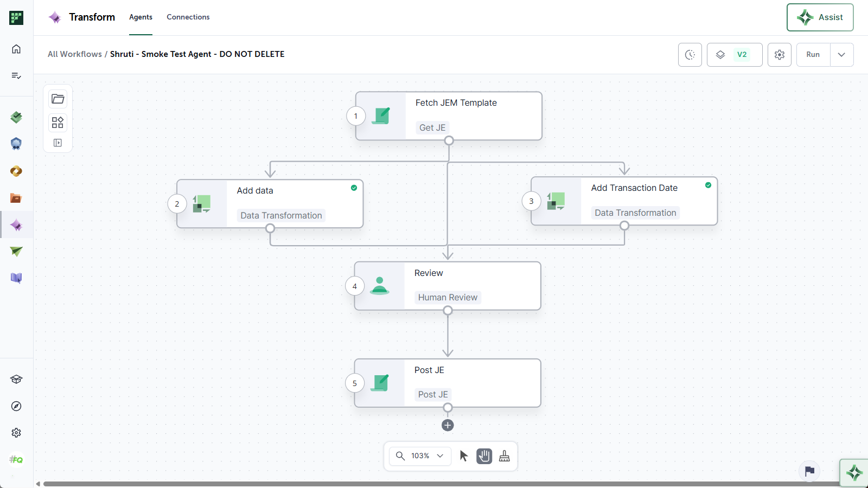This screenshot has width=868, height=488.
Task: Select the Review human review node
Action: point(448,286)
